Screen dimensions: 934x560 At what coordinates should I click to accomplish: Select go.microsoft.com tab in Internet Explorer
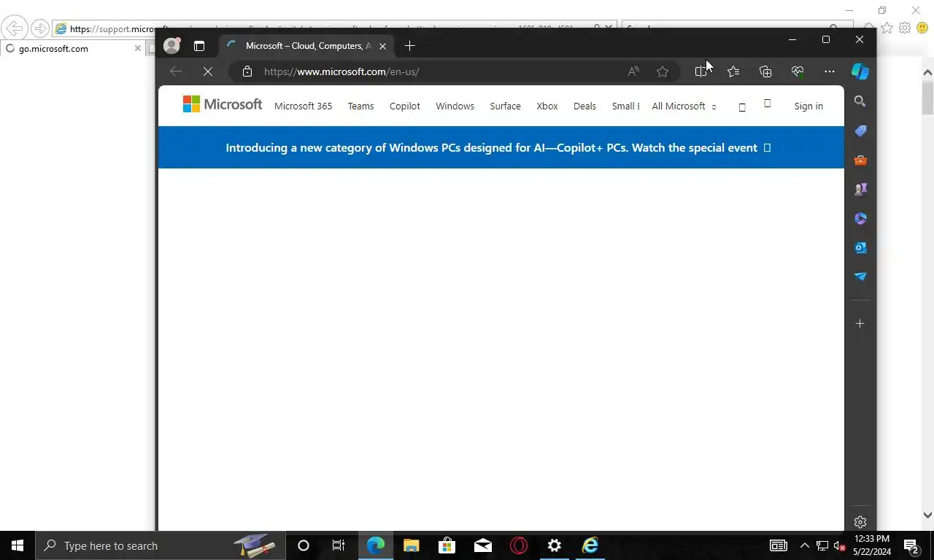(x=72, y=49)
